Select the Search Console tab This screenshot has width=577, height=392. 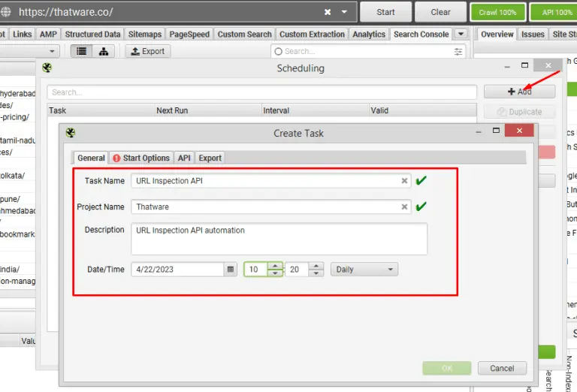click(421, 35)
